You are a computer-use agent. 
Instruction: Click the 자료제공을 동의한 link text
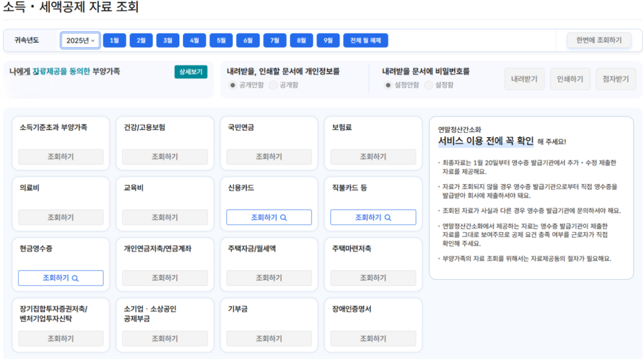(61, 72)
